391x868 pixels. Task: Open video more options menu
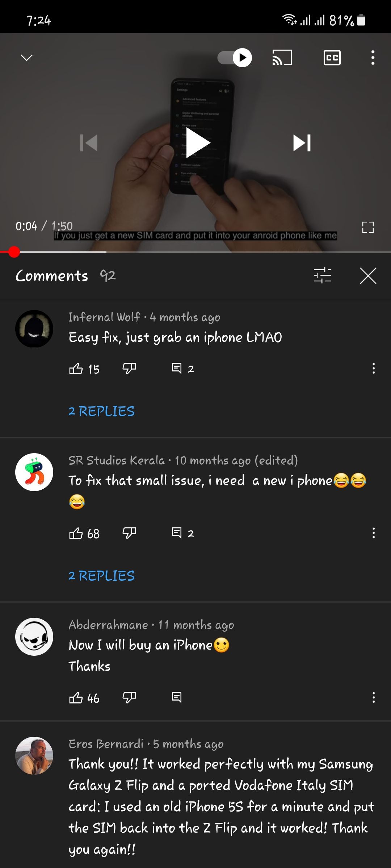click(373, 58)
